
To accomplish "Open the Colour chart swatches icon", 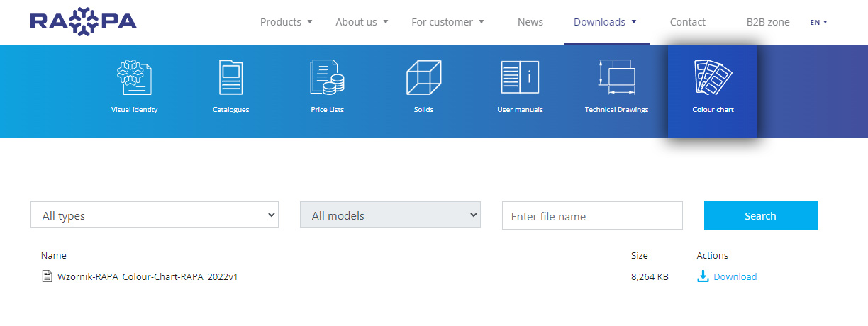I will point(713,77).
